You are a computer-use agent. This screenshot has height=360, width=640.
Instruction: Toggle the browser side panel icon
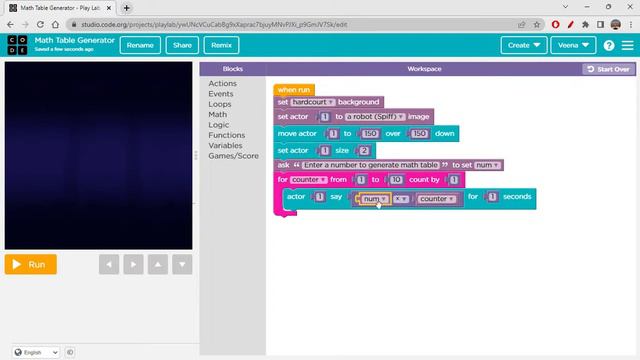click(x=600, y=24)
